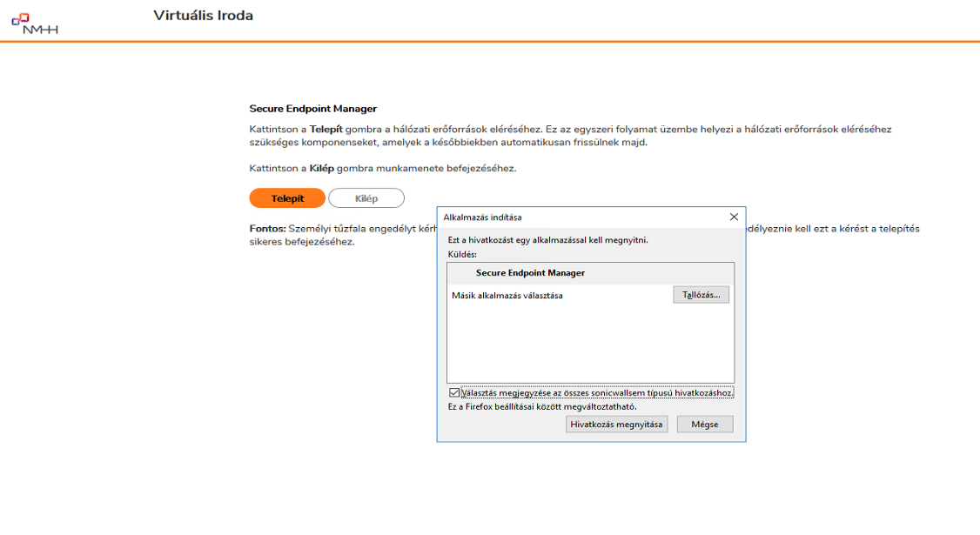
Task: Confirm with Hivatkozás megnyitása button
Action: (x=616, y=425)
